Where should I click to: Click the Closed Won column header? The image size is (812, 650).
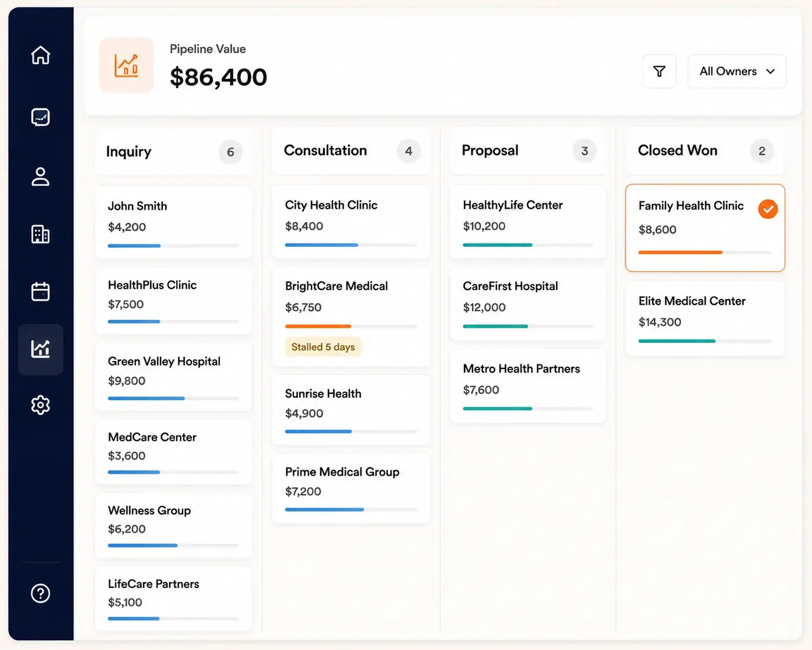point(705,151)
